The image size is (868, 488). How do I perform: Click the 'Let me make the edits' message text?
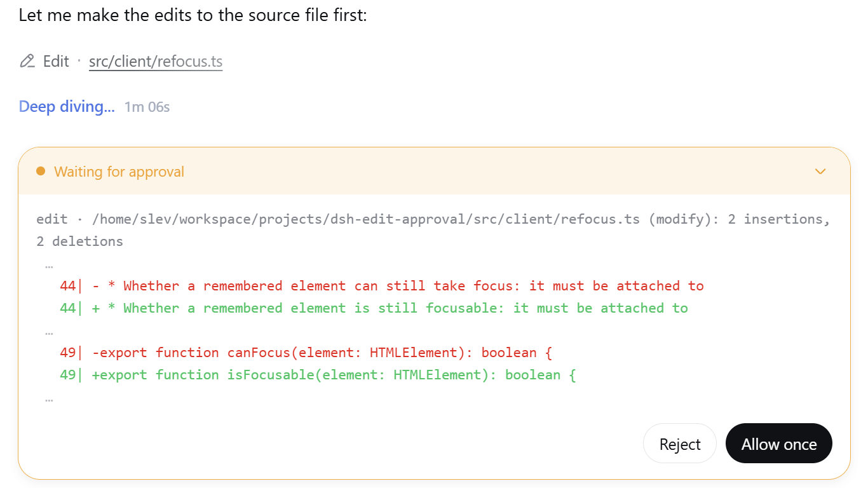(x=193, y=15)
